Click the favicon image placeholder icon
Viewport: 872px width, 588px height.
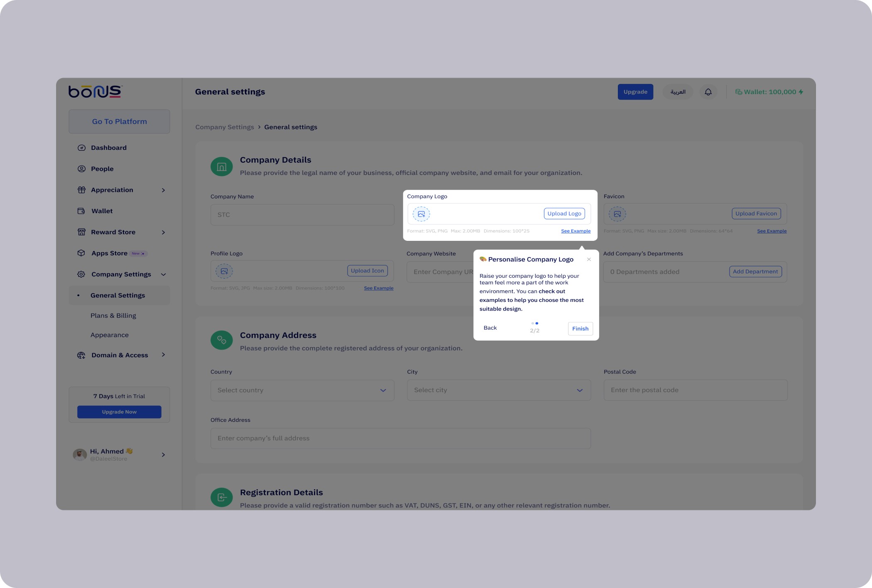tap(617, 214)
